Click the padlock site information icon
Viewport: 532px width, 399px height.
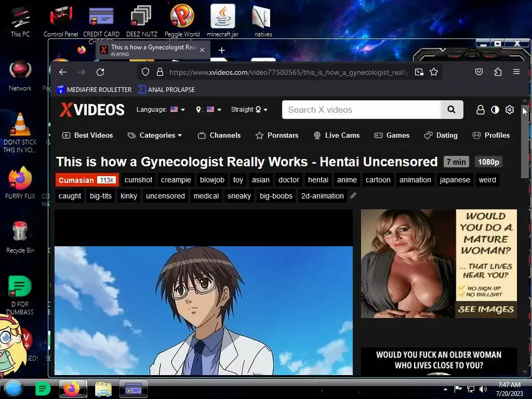[x=160, y=72]
